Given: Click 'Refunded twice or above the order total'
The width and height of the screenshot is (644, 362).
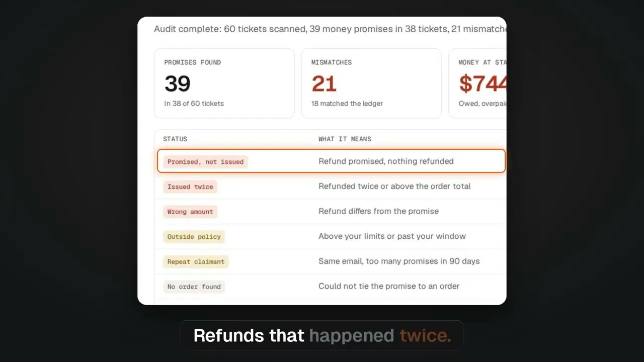Looking at the screenshot, I should [394, 186].
